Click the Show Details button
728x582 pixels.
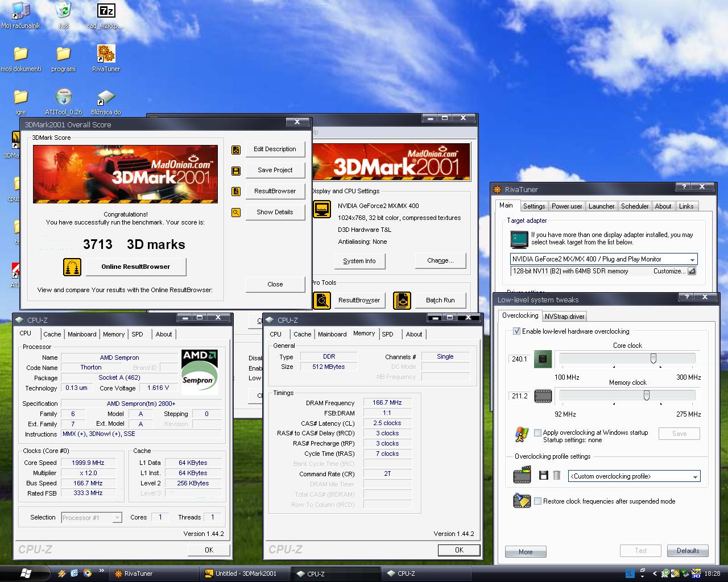275,212
